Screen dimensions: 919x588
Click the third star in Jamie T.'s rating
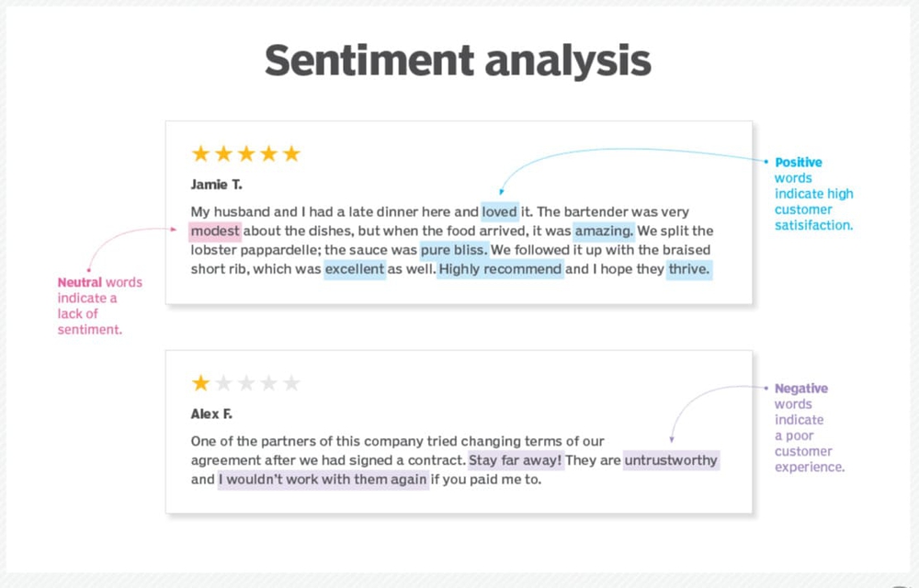point(245,154)
